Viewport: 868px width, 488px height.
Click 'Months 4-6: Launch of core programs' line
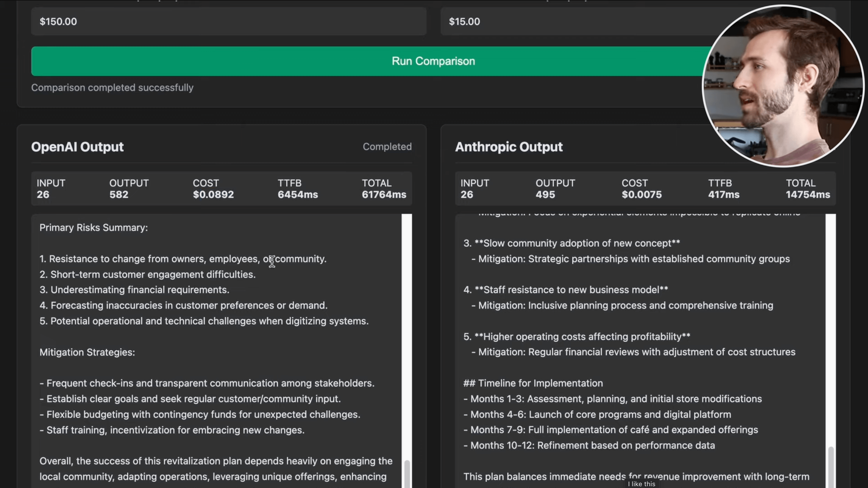(x=597, y=414)
